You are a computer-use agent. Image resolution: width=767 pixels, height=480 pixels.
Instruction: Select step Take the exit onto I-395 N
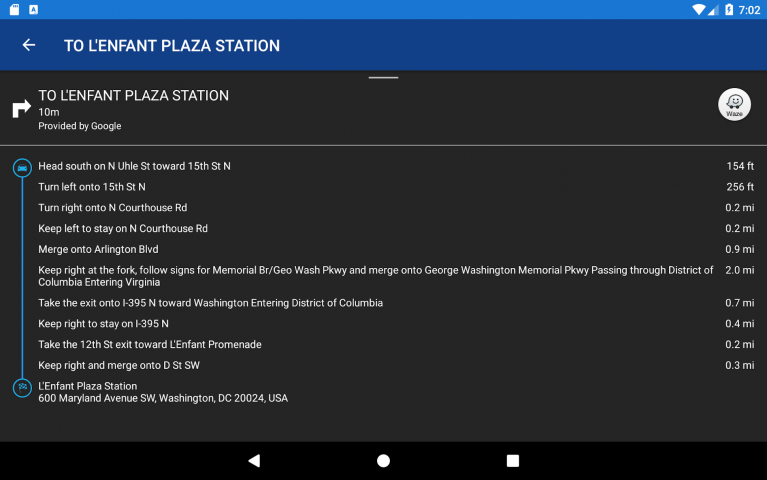(x=210, y=303)
